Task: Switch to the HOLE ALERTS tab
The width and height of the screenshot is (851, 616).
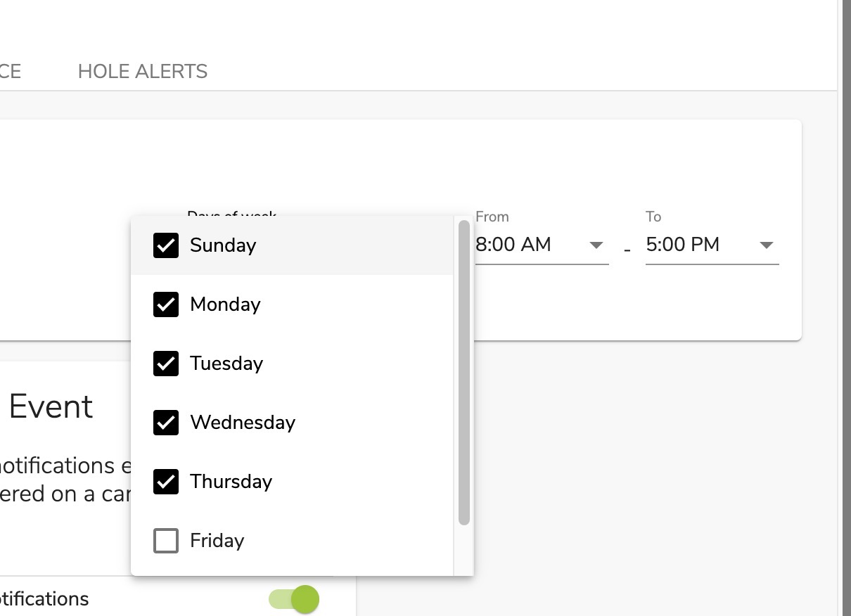Action: [143, 72]
